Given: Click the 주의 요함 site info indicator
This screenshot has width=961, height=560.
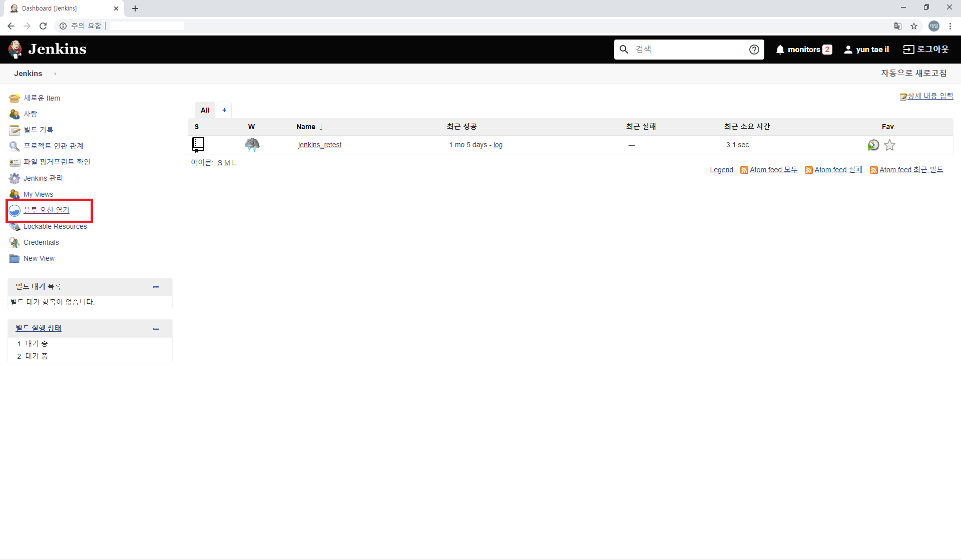Looking at the screenshot, I should point(81,26).
